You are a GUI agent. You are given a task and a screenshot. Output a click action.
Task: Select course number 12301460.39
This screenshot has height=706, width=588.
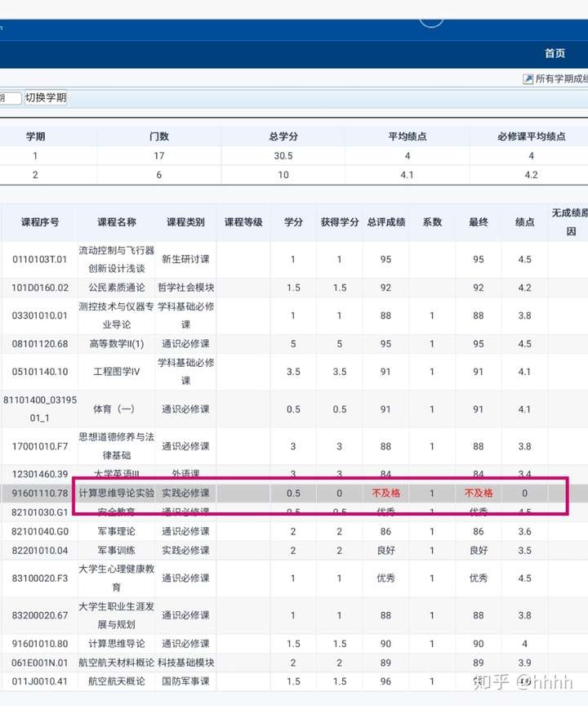click(x=39, y=474)
